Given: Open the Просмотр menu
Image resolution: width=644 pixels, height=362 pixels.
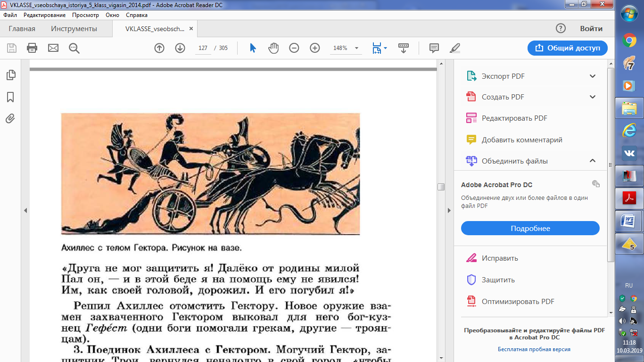Looking at the screenshot, I should [85, 15].
